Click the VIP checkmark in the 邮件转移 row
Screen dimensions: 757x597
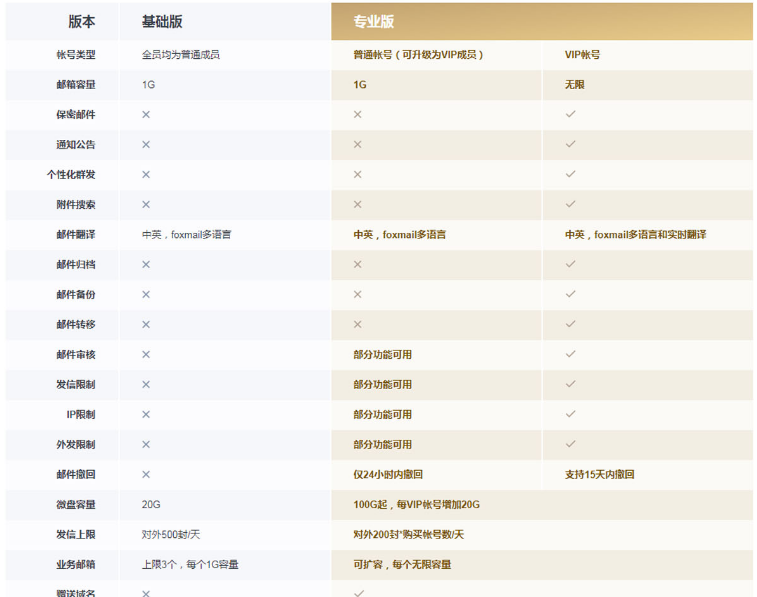[x=570, y=325]
